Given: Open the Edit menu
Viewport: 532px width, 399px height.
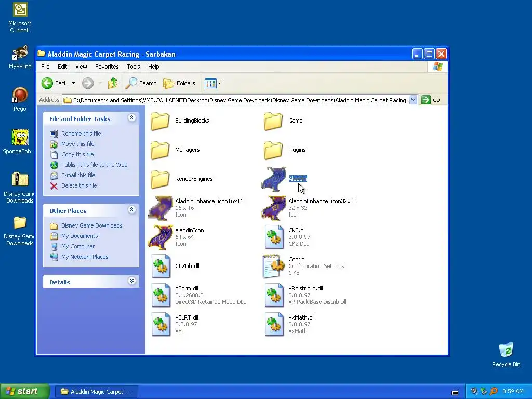Looking at the screenshot, I should (x=62, y=66).
